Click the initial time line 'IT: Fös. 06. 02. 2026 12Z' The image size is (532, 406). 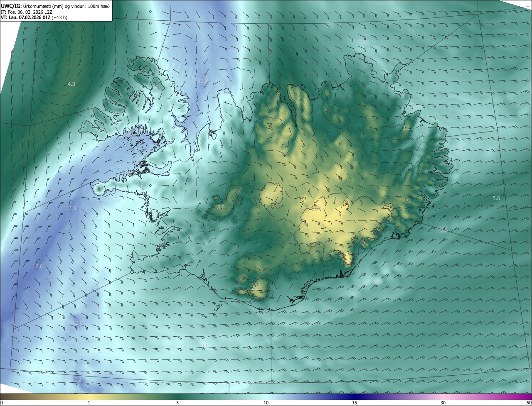point(27,12)
